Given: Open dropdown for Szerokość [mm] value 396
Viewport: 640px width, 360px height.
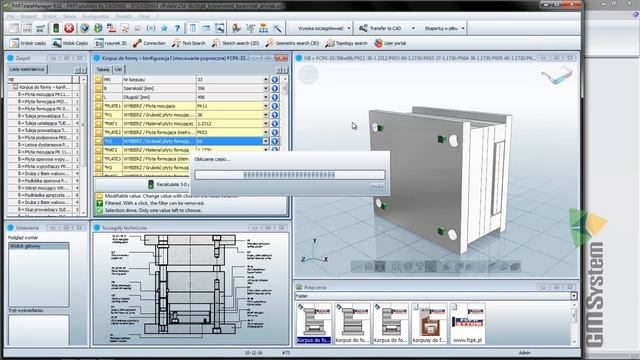Looking at the screenshot, I should tap(266, 88).
